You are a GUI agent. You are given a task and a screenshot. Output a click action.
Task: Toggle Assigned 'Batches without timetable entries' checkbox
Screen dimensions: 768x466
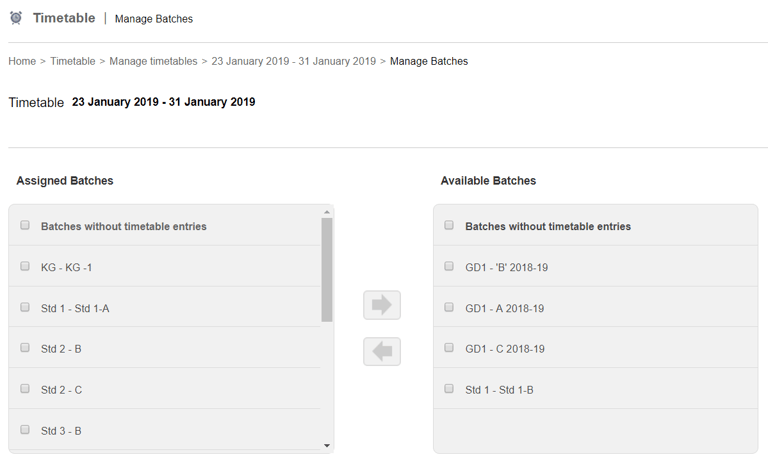25,226
